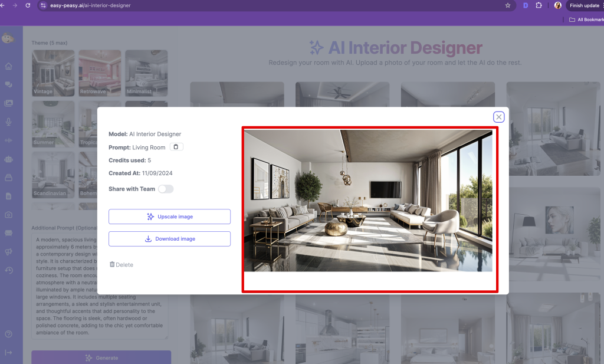Open the history icon in the sidebar
604x364 pixels.
[8, 270]
